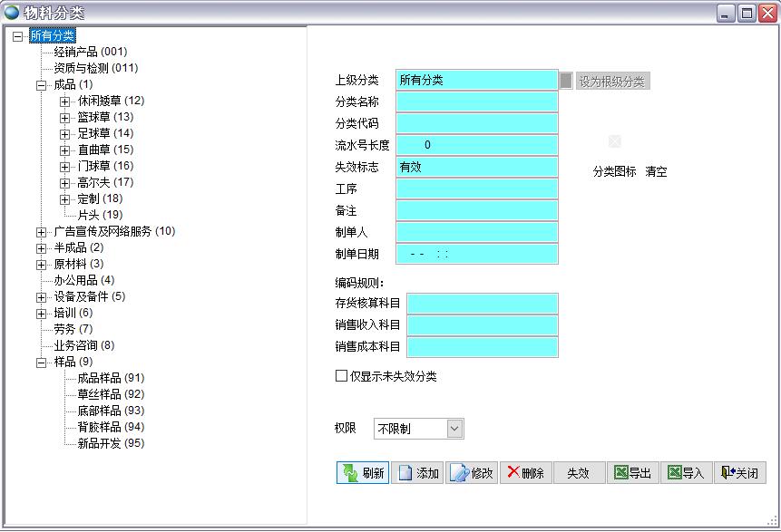Image resolution: width=781 pixels, height=532 pixels.
Task: Click the 修改 edit button
Action: pos(472,473)
